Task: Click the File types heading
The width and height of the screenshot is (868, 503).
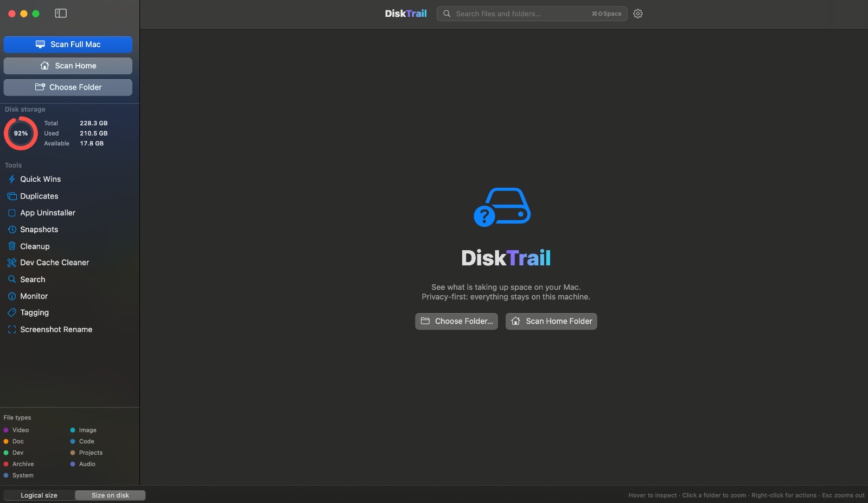Action: pos(17,417)
